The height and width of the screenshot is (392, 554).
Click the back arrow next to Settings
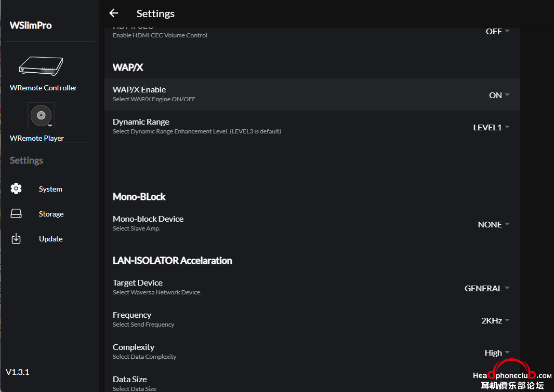pos(114,13)
